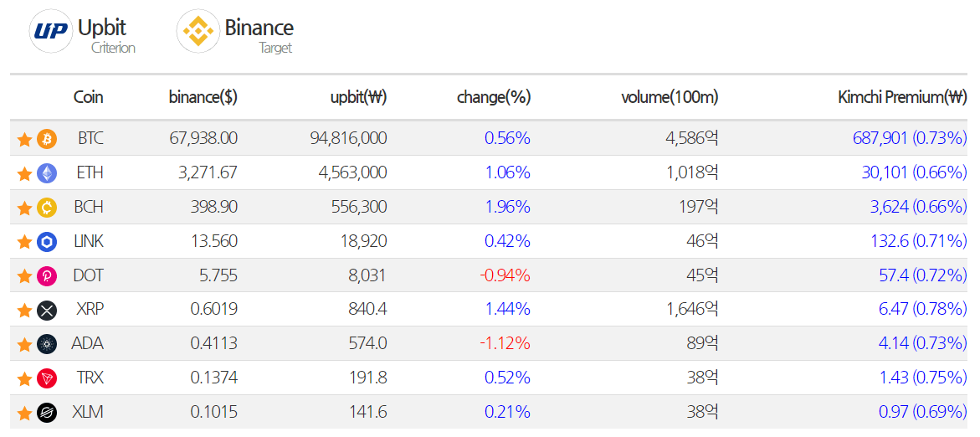Click the Bitcoin coin icon
Image resolution: width=980 pixels, height=437 pixels.
click(x=47, y=138)
